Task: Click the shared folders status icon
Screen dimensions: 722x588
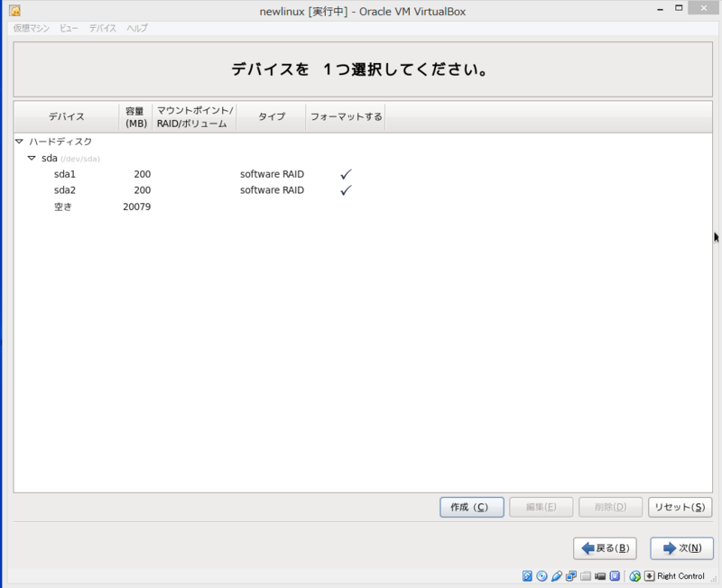Action: pos(586,576)
